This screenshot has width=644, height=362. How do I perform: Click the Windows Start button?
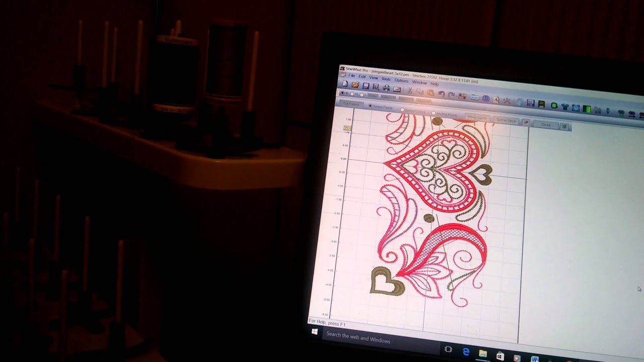pyautogui.click(x=315, y=332)
